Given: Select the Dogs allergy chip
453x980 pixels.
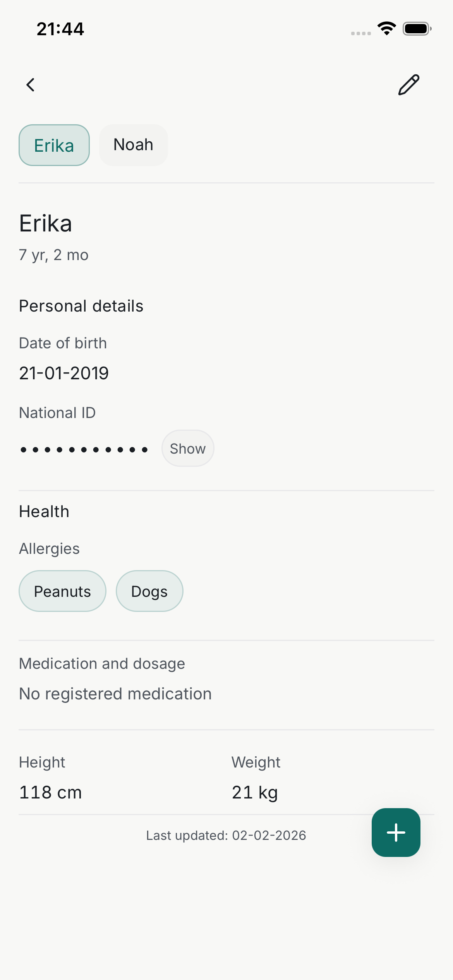Looking at the screenshot, I should (x=149, y=591).
